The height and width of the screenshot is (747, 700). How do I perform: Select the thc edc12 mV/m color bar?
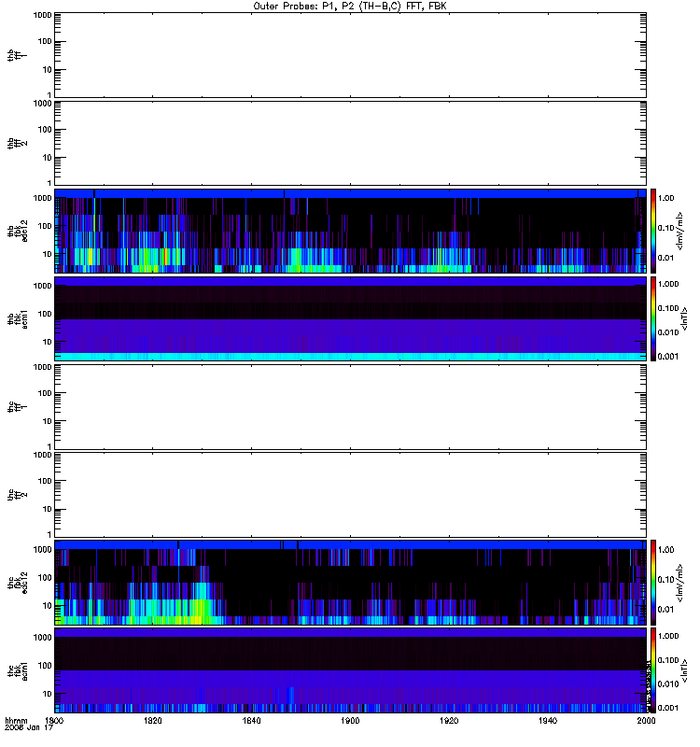coord(653,583)
